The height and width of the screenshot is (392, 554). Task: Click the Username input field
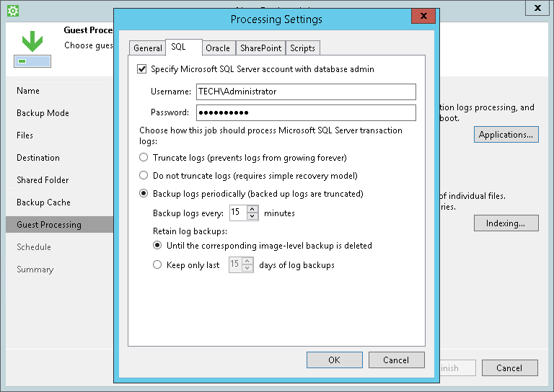tap(306, 92)
